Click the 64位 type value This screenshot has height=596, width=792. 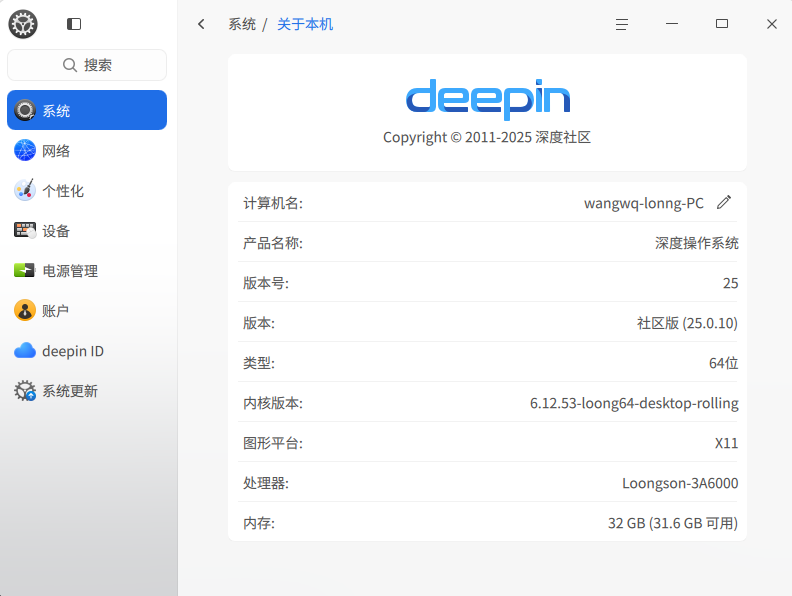point(723,363)
